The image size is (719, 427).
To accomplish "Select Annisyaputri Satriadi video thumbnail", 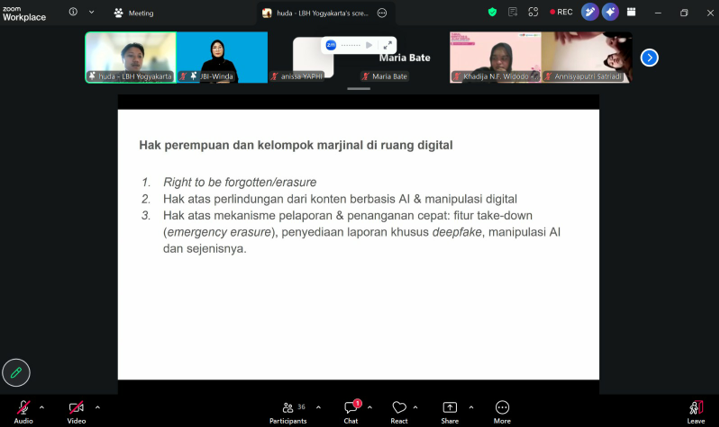I will pyautogui.click(x=587, y=57).
